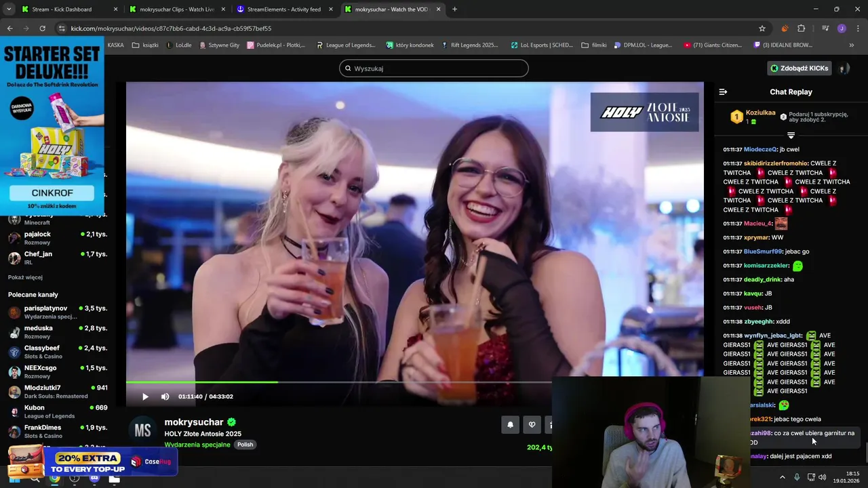Click the kick.com address bar URL
The width and height of the screenshot is (868, 488).
[171, 28]
